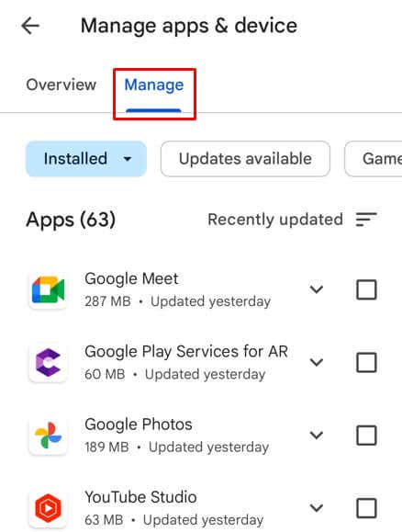Switch to the Overview tab
The width and height of the screenshot is (402, 532).
click(x=61, y=85)
